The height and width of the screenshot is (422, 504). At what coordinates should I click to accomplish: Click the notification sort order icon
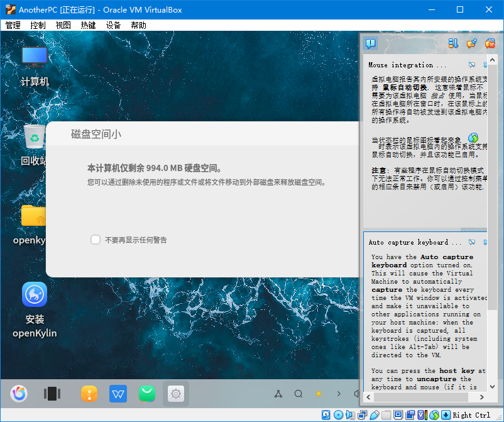(x=453, y=43)
